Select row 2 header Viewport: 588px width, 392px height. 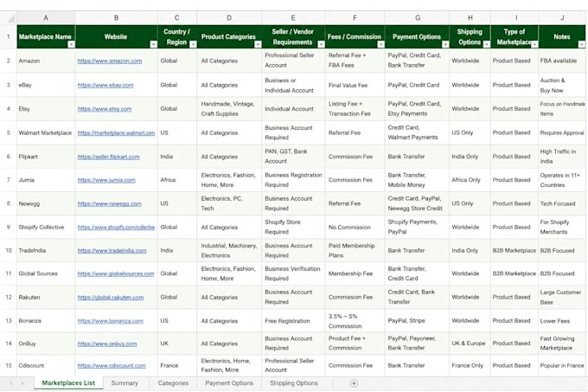(9, 61)
